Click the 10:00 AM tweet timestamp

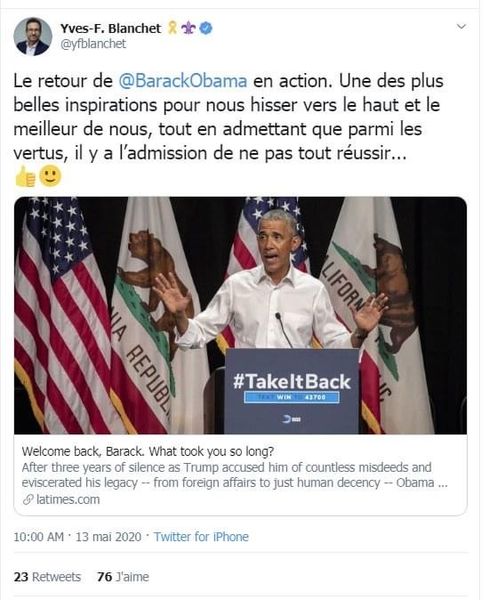pyautogui.click(x=38, y=537)
